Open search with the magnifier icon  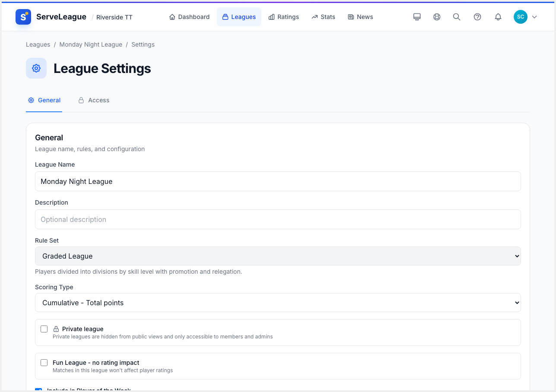457,17
